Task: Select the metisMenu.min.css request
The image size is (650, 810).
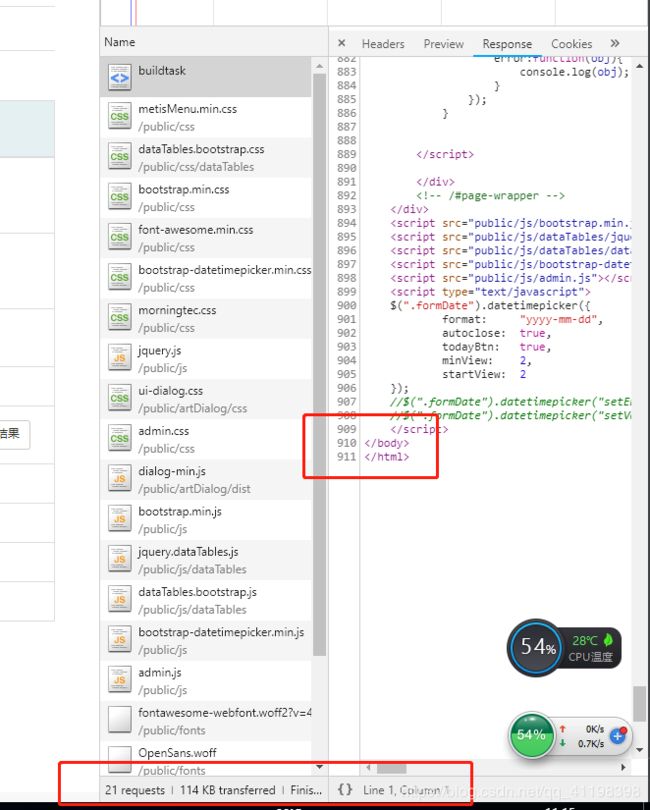Action: [206, 117]
